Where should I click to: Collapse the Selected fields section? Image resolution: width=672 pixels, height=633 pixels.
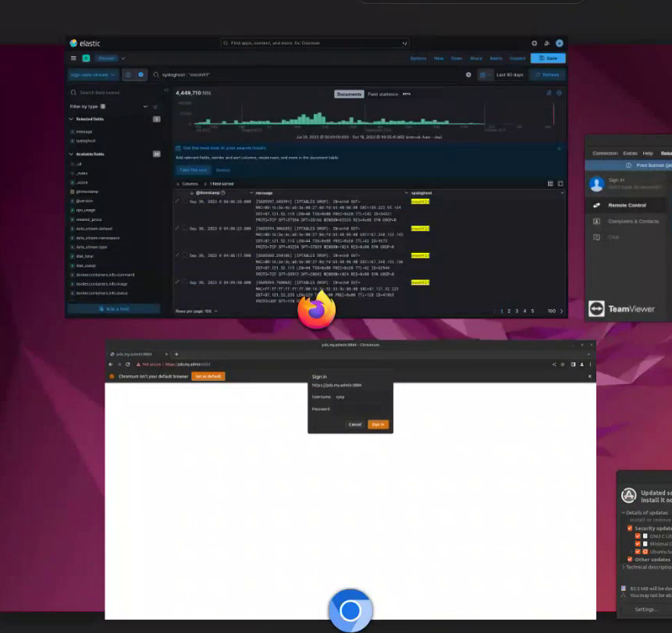tap(72, 119)
